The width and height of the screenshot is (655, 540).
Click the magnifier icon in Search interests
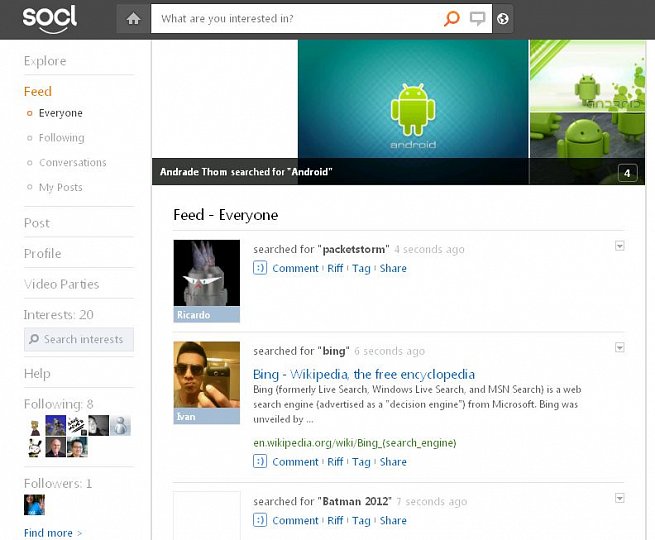point(34,339)
